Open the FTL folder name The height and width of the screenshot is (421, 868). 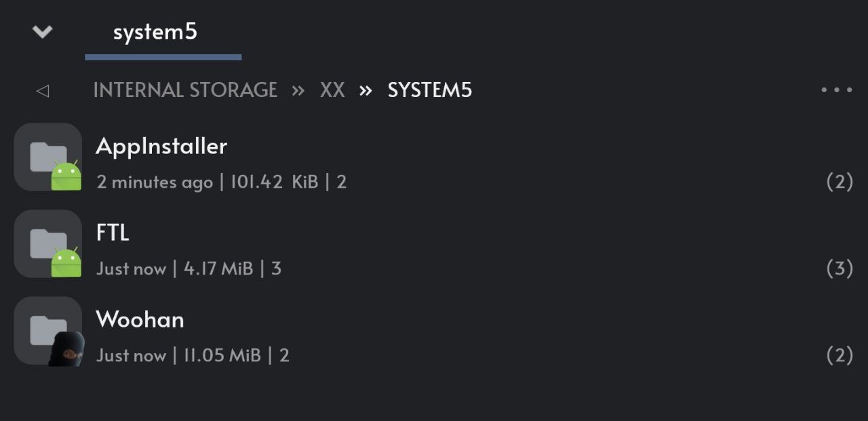113,233
